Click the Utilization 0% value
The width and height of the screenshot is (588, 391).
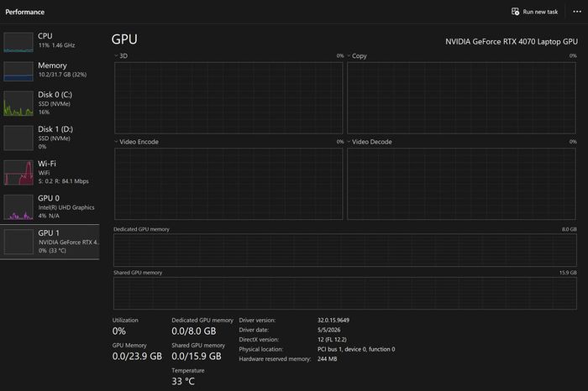tap(119, 331)
